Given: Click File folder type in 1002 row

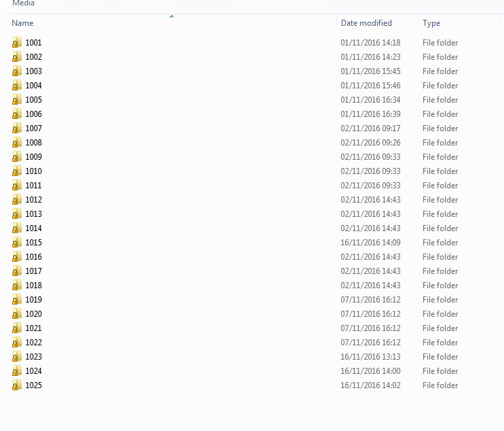Looking at the screenshot, I should click(440, 57).
